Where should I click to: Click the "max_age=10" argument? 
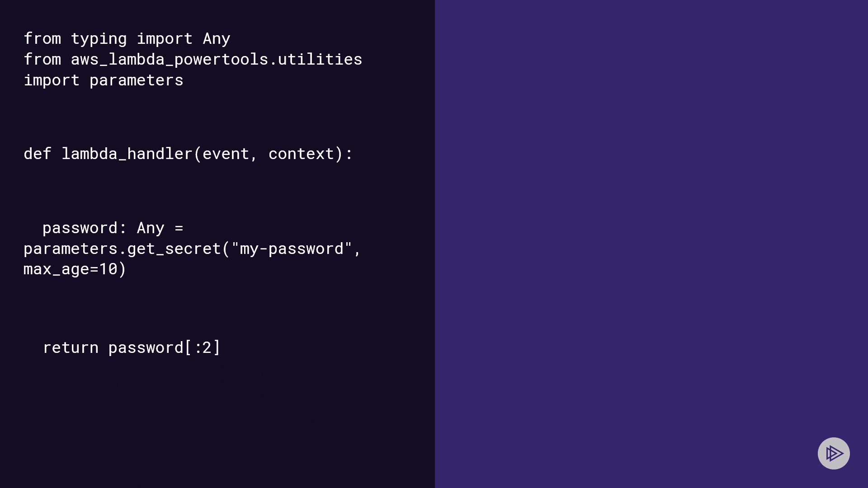(71, 269)
